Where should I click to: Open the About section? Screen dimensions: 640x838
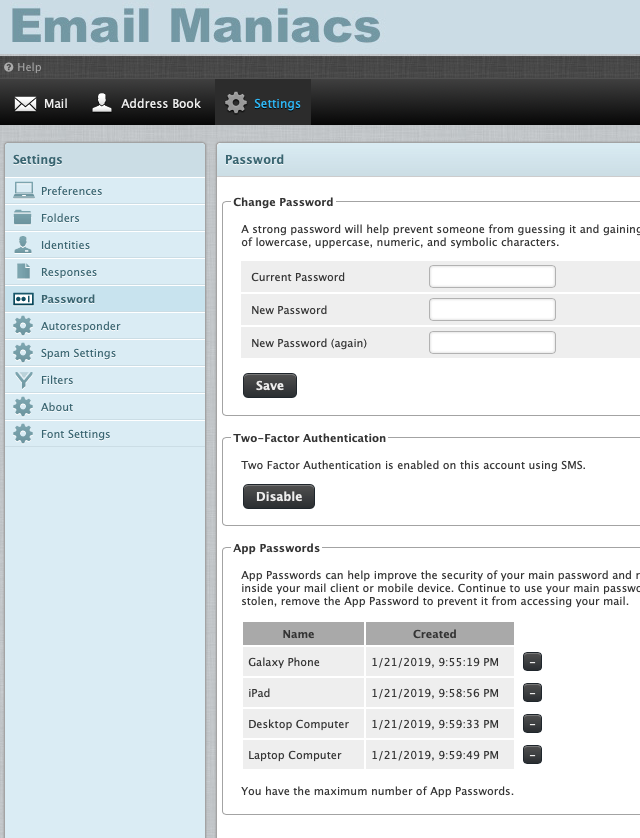click(x=105, y=407)
